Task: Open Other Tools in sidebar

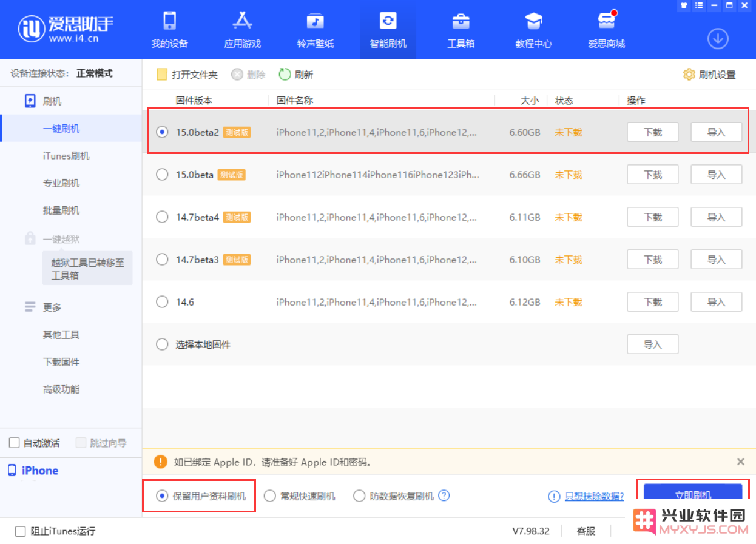Action: click(x=61, y=335)
